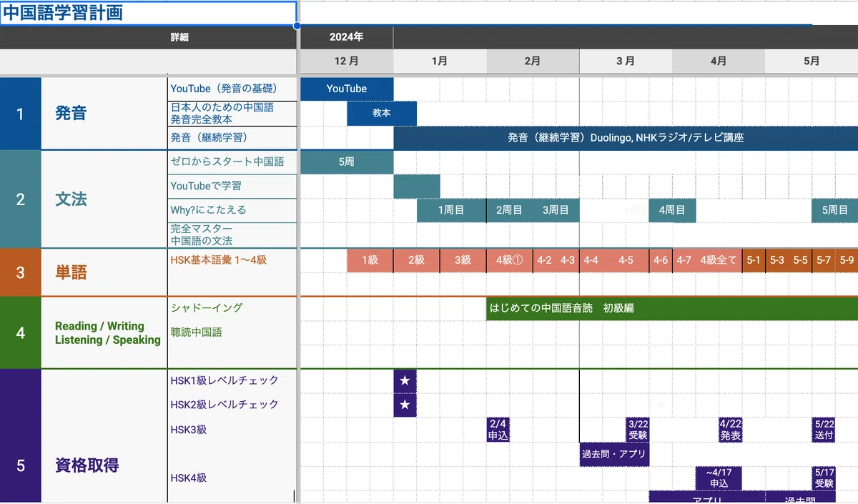Screen dimensions: 858x504
Task: Click the 日本人のための中国語 発音完全教本 cell
Action: click(232, 114)
